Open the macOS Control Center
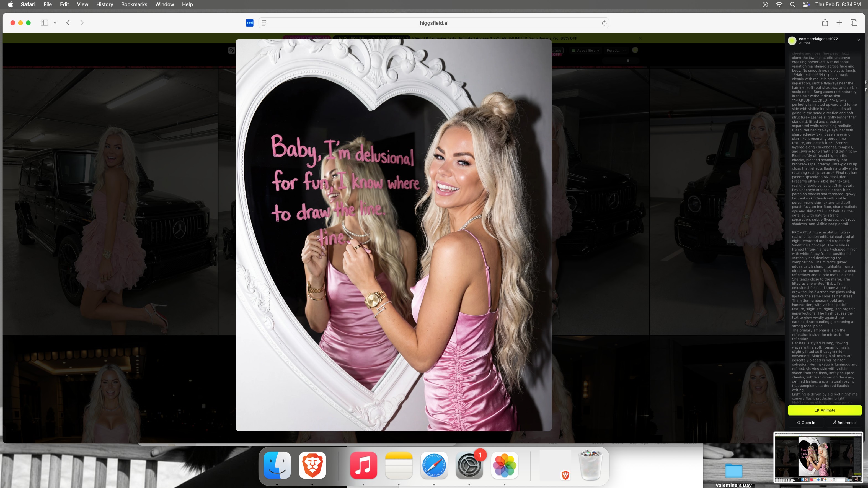The image size is (868, 488). (806, 4)
